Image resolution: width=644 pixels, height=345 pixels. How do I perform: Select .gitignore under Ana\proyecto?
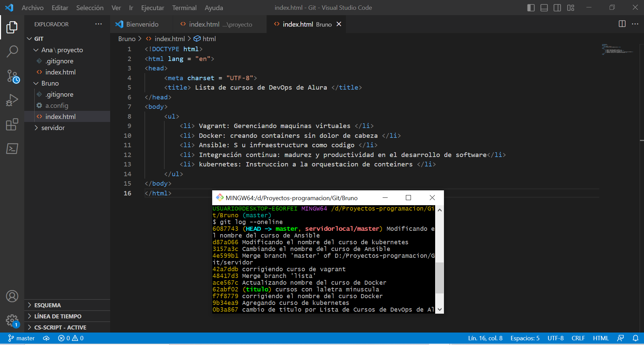click(67, 61)
